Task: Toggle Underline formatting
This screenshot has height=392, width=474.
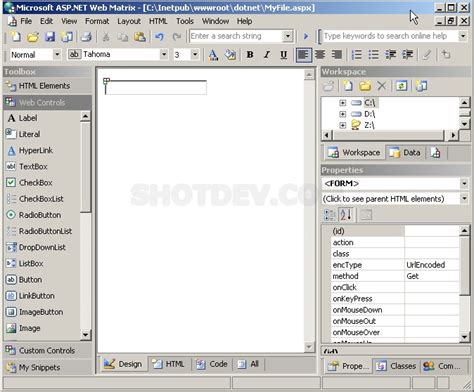Action: pos(284,55)
